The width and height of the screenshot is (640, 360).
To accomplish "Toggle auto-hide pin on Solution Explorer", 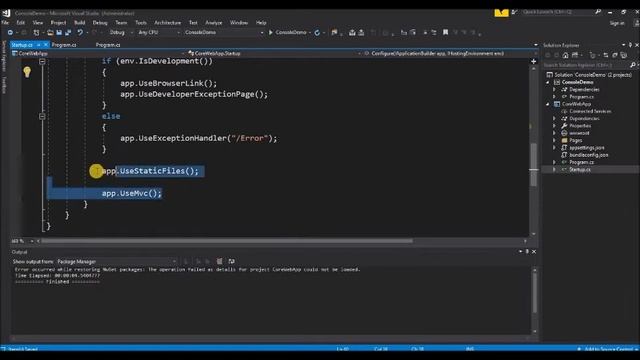I will pyautogui.click(x=630, y=45).
